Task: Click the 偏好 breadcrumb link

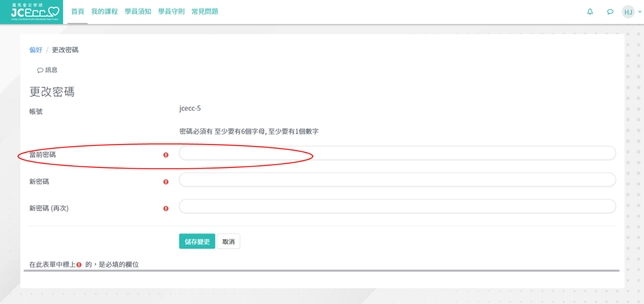Action: (x=36, y=50)
